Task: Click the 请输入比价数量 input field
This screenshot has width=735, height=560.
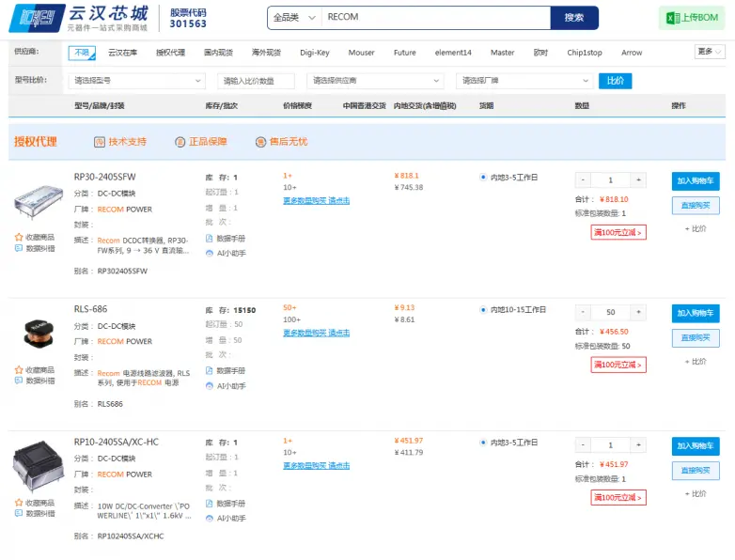Action: 256,81
